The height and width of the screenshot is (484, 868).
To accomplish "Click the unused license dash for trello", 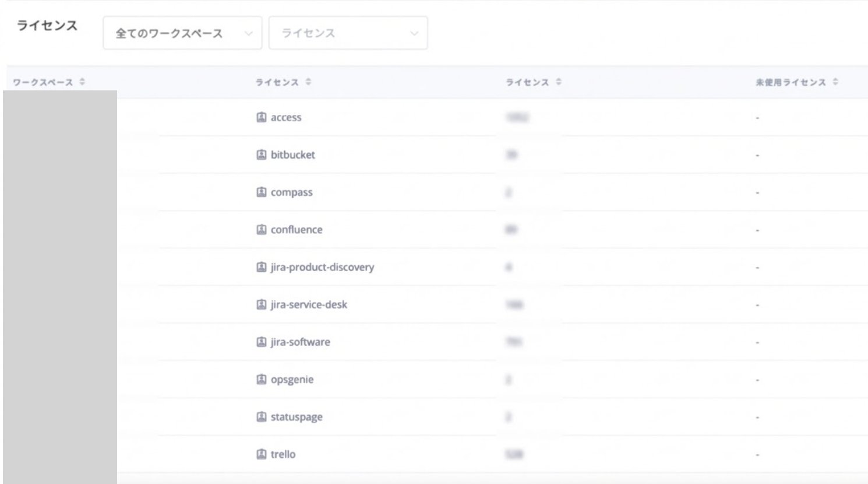I will coord(757,454).
